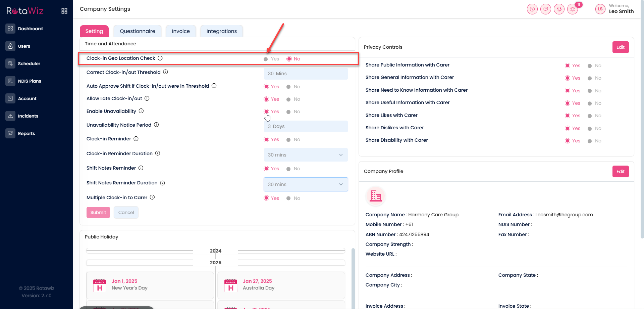Select No for Allow Late Clock-in/out
This screenshot has height=309, width=644.
[288, 99]
